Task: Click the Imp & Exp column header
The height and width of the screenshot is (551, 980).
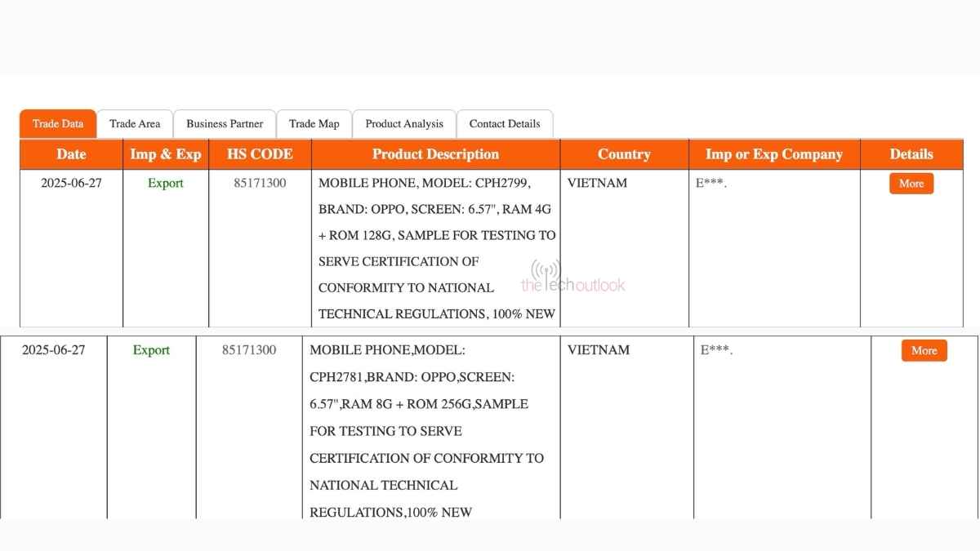Action: point(165,154)
